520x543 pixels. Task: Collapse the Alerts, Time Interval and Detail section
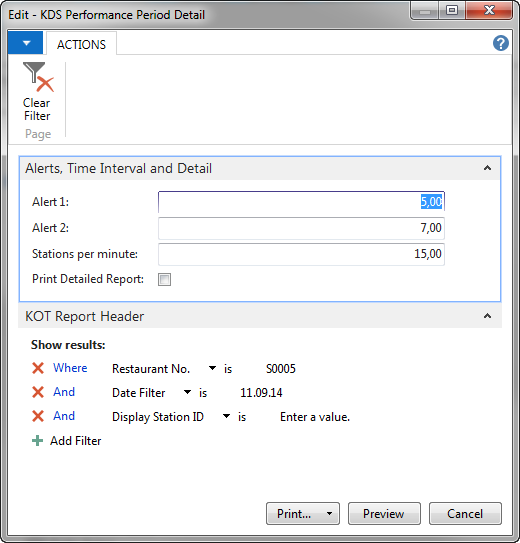tap(487, 168)
